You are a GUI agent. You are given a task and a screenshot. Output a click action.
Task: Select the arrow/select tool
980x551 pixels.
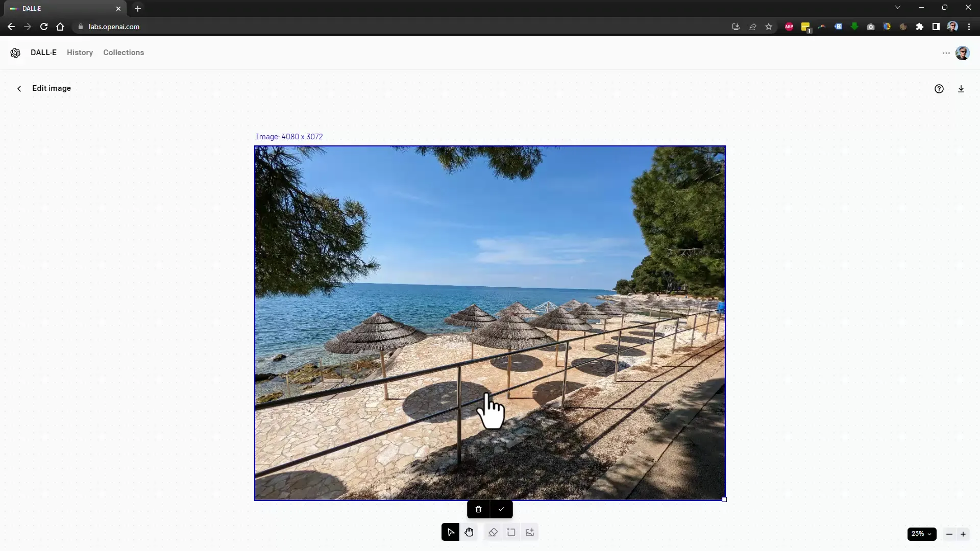coord(450,532)
